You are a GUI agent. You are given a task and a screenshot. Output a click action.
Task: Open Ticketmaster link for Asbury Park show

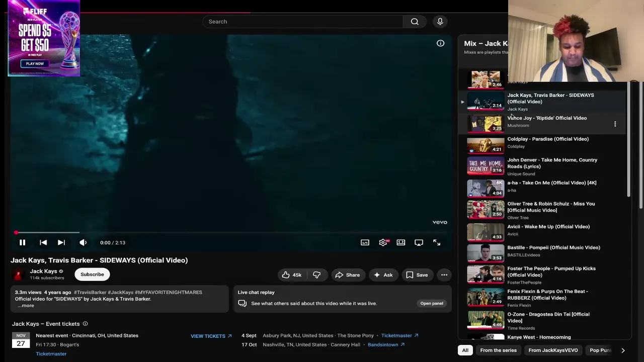pos(399,335)
